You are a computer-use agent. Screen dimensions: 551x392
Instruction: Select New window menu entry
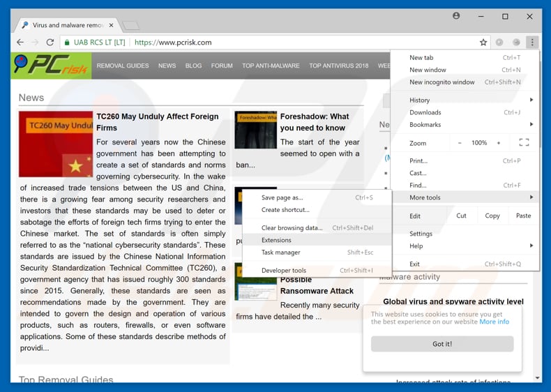(465, 70)
